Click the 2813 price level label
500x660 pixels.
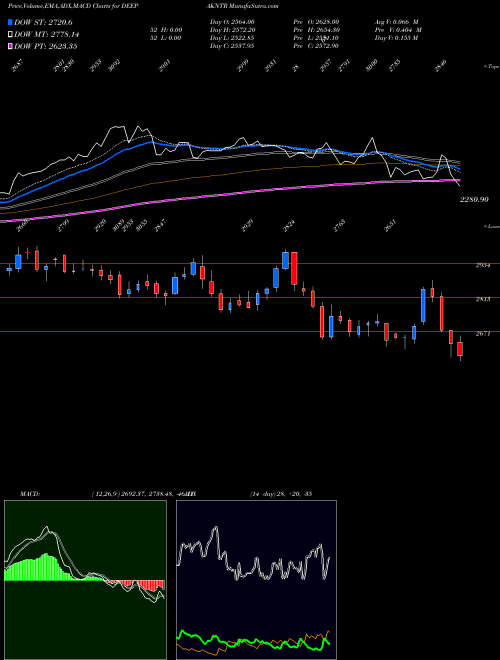click(483, 299)
